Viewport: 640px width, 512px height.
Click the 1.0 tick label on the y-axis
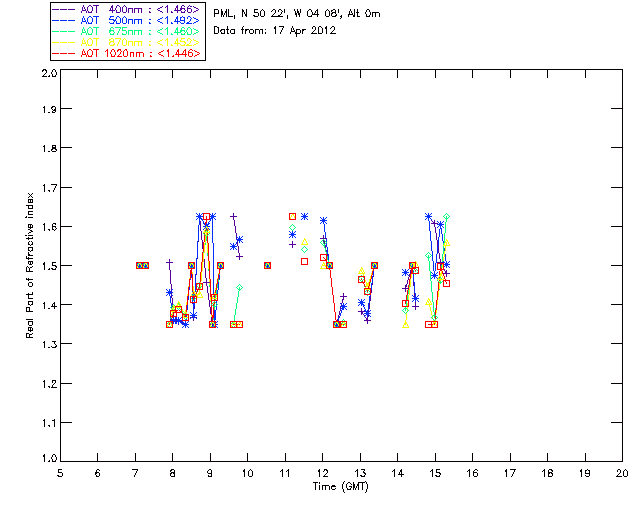[47, 460]
